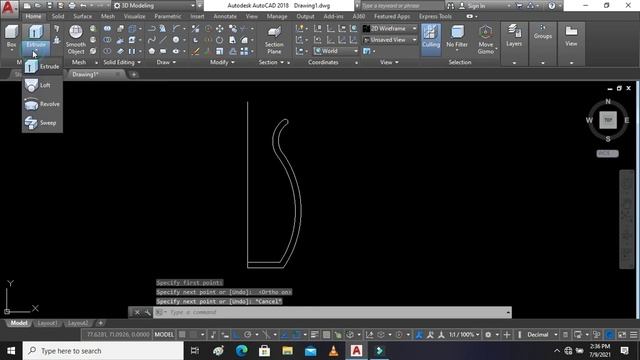Toggle grid display in status bar
This screenshot has width=640, height=360.
tap(182, 335)
